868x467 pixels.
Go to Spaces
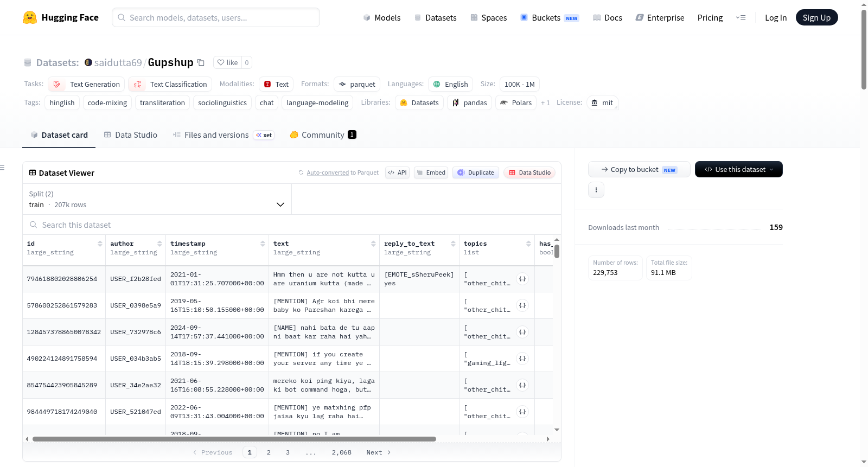(x=488, y=17)
